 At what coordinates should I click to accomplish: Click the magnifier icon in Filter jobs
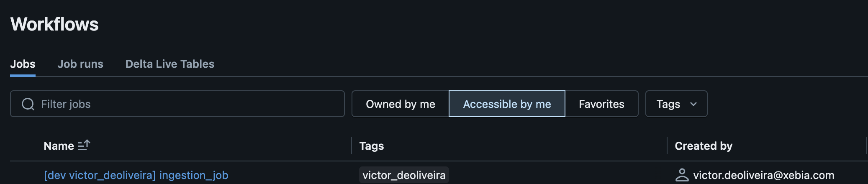pyautogui.click(x=28, y=104)
